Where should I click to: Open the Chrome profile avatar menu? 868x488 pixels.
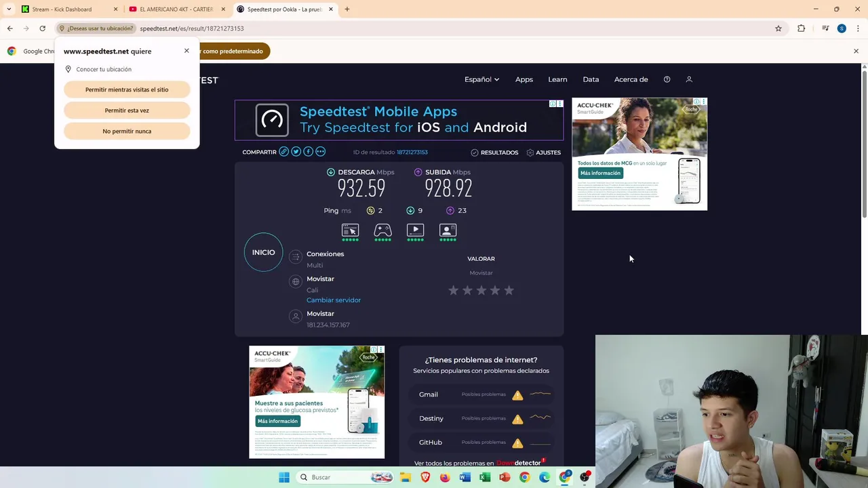coord(842,28)
